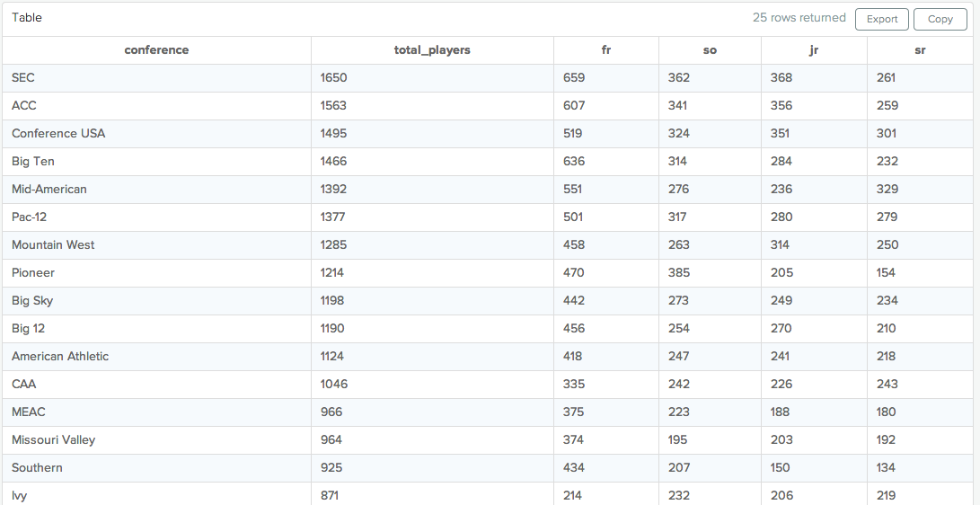Select the SEC conference cell
The height and width of the screenshot is (505, 980).
[23, 78]
